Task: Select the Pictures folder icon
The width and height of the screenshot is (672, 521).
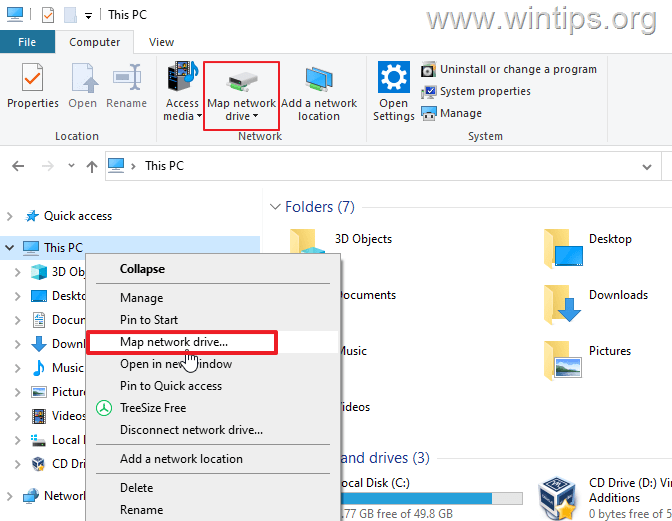Action: 563,360
